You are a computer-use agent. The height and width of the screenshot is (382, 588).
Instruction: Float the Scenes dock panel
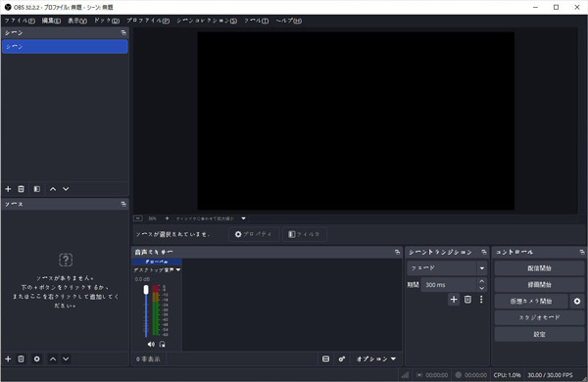123,32
